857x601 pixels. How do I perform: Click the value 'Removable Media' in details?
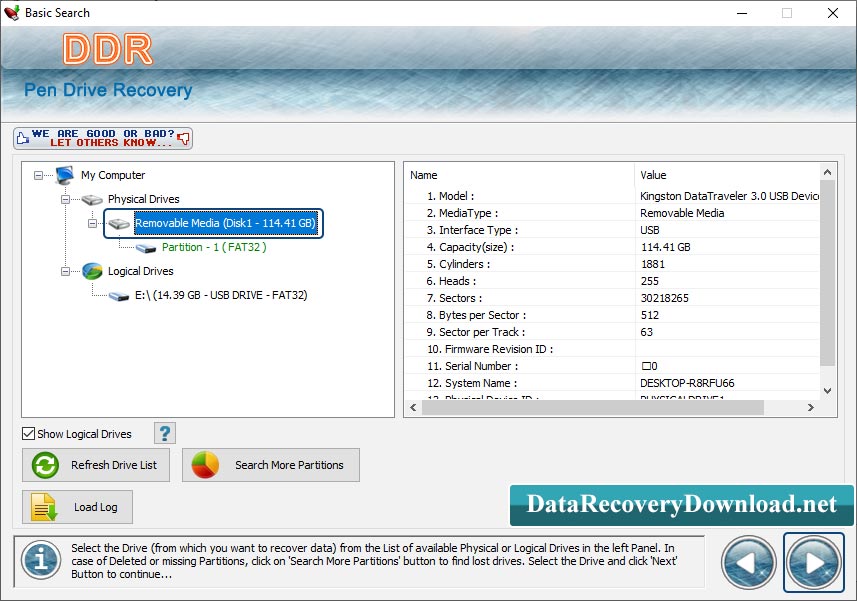[x=682, y=213]
